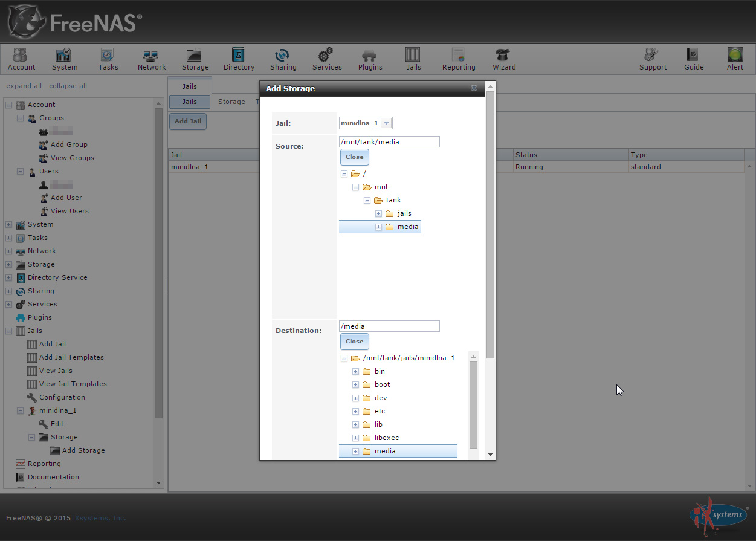Click Add Jail Templates in sidebar
Image resolution: width=756 pixels, height=541 pixels.
pyautogui.click(x=71, y=357)
